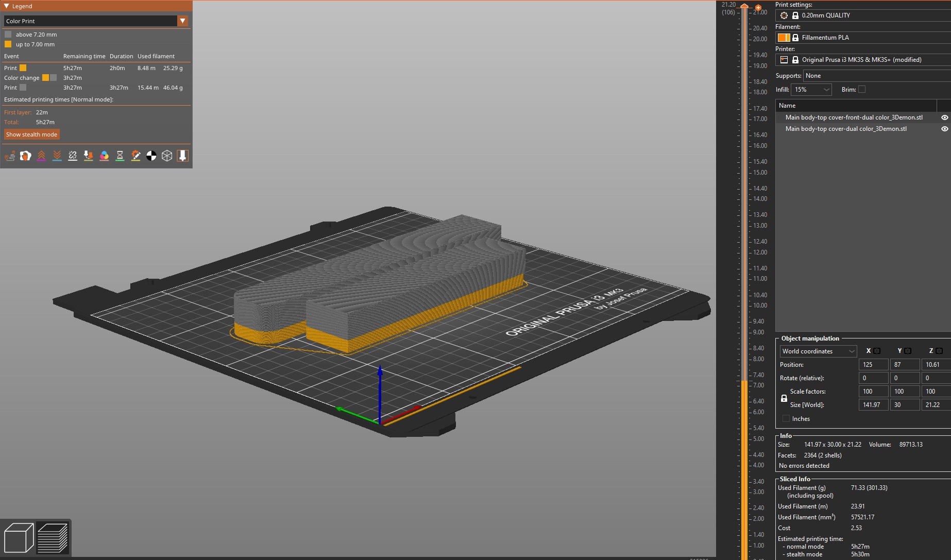Toggle travel moves icon in legend toolbar
Screen dimensions: 951x560
[x=10, y=156]
